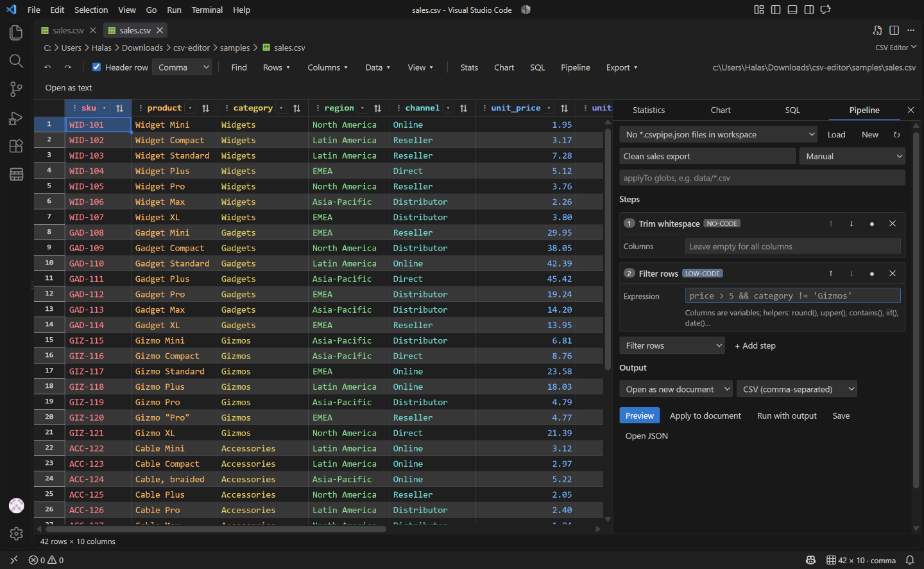Open the View dropdown in CSV toolbar

coord(420,67)
